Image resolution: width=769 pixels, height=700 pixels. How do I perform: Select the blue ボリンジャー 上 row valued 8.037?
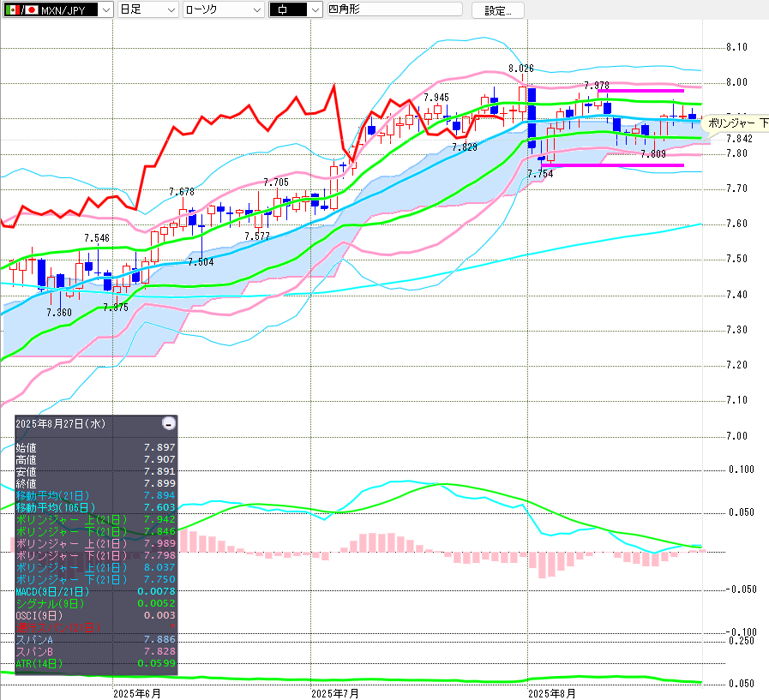click(x=96, y=567)
